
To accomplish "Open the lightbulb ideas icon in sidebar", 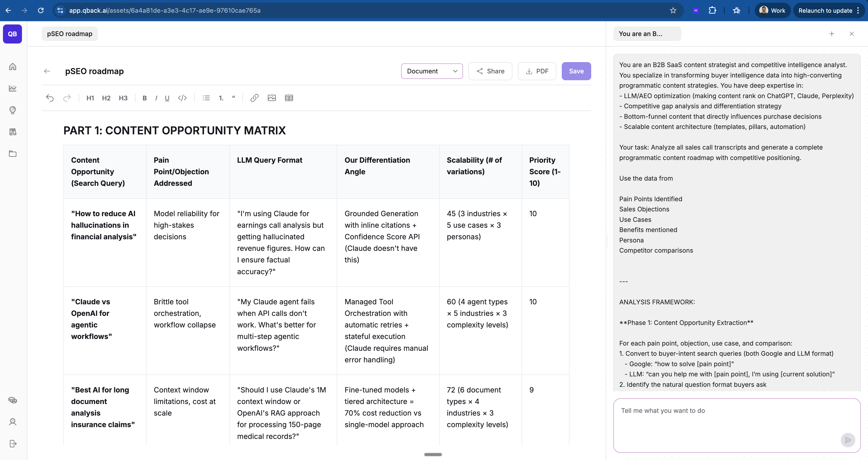I will click(12, 110).
